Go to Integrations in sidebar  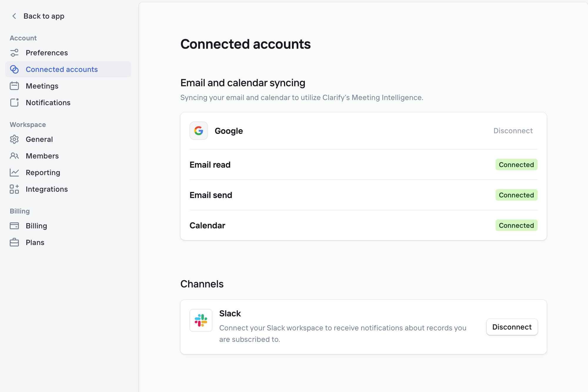(47, 189)
